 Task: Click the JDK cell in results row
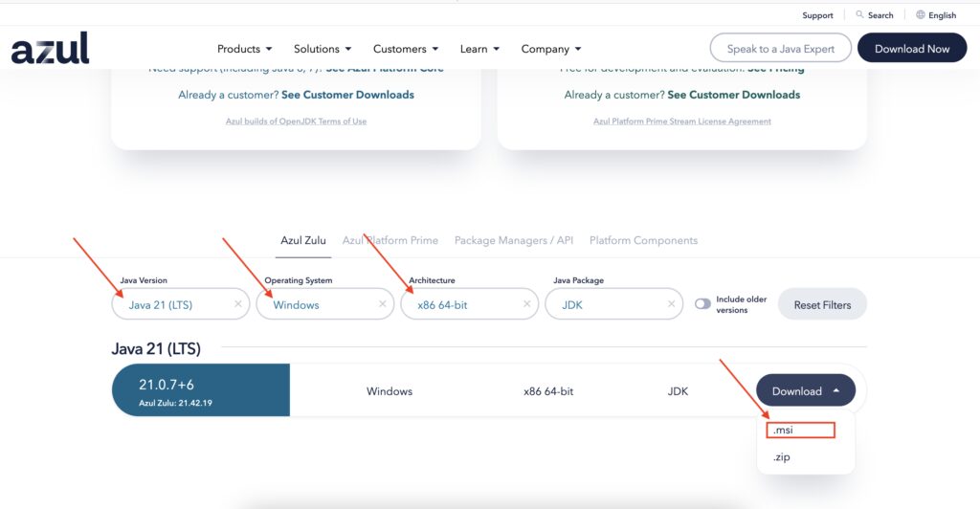click(x=678, y=391)
